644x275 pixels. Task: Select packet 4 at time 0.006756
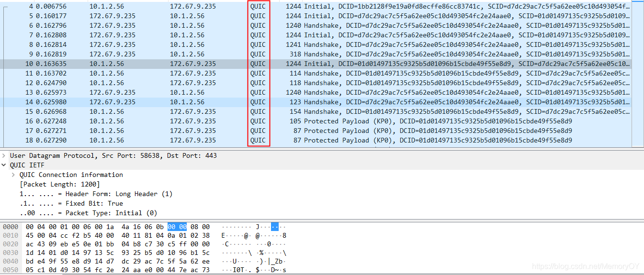click(x=316, y=6)
